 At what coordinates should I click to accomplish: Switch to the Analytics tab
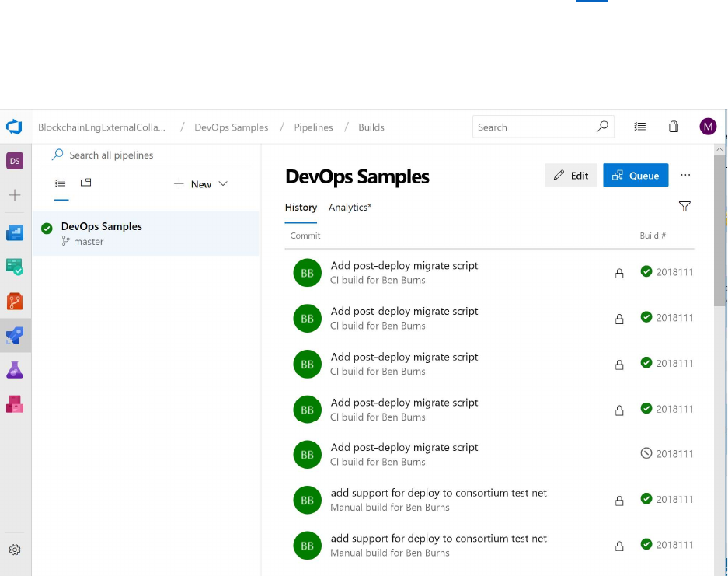(350, 208)
